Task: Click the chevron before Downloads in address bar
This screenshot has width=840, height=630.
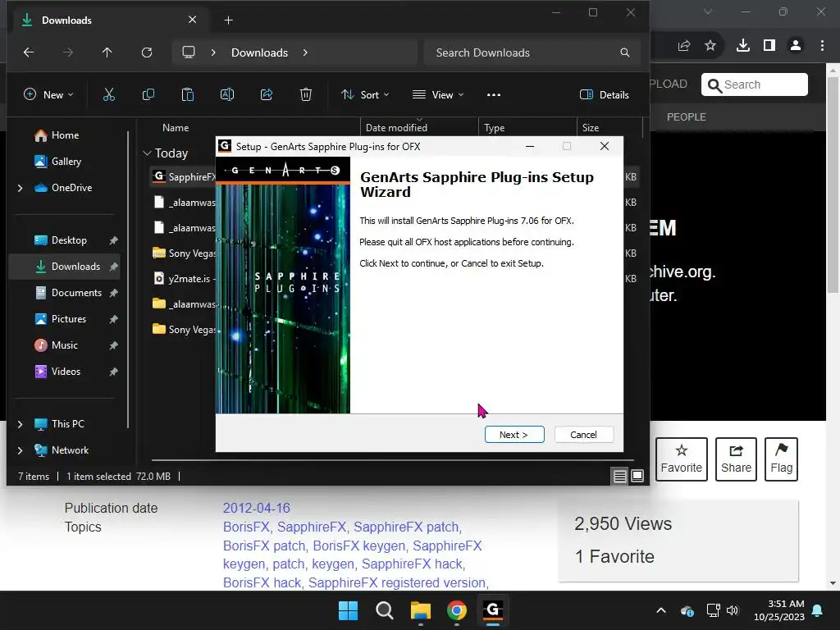Action: click(213, 52)
